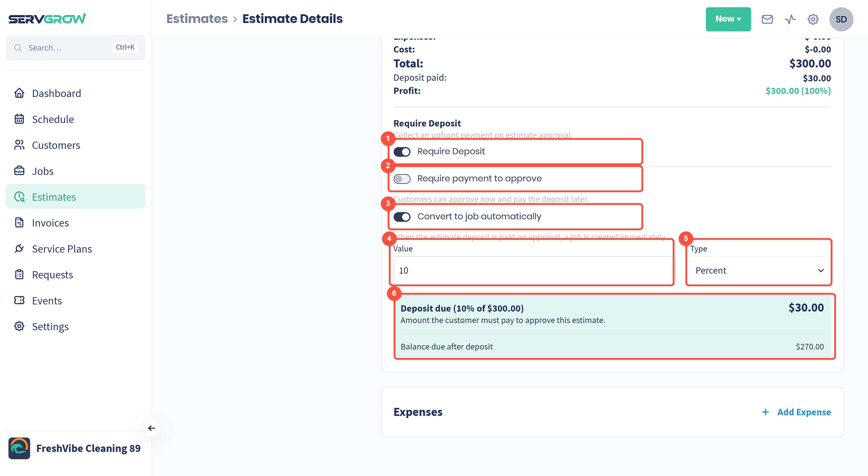This screenshot has width=868, height=476.
Task: Disable the Require Deposit toggle
Action: 402,152
